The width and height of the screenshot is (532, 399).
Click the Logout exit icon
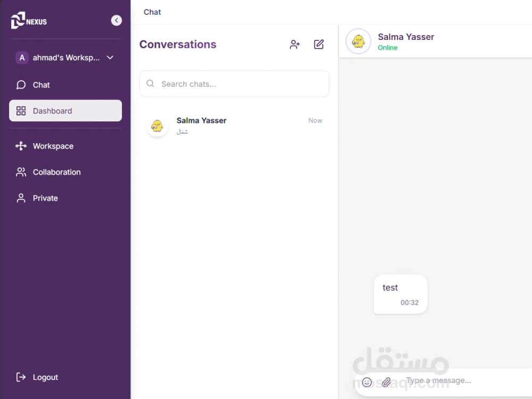(21, 377)
